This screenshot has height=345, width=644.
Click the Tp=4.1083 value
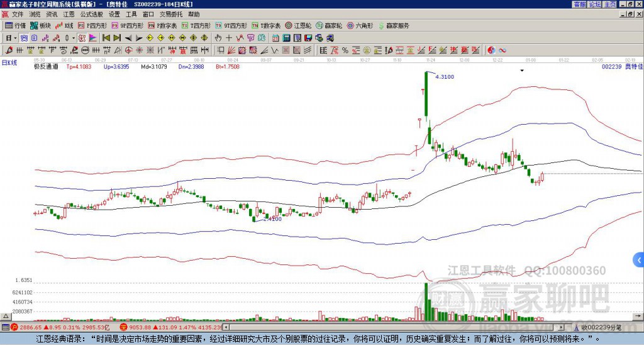(x=79, y=67)
